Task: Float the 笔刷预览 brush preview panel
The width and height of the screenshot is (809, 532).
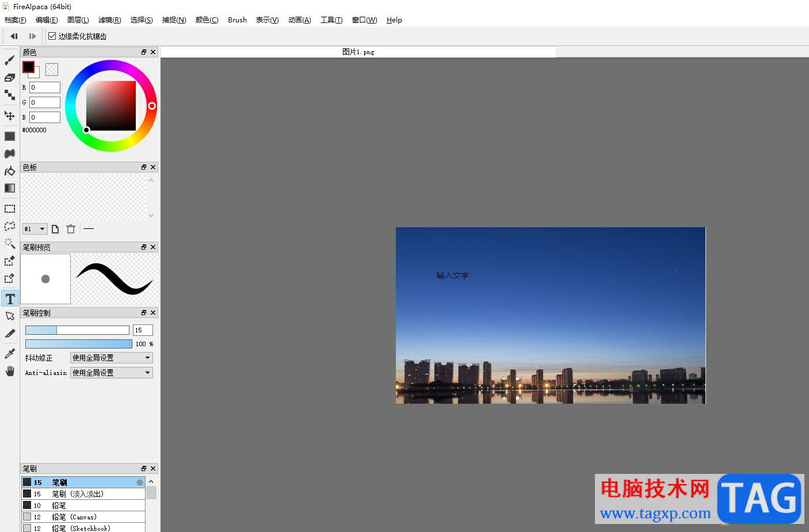Action: tap(144, 247)
